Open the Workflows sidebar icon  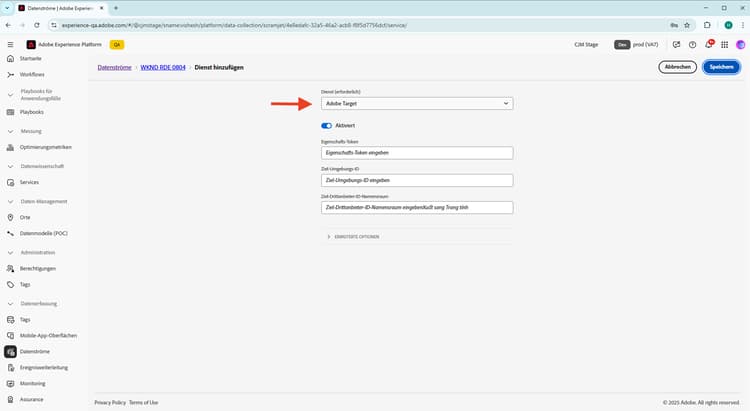click(11, 75)
